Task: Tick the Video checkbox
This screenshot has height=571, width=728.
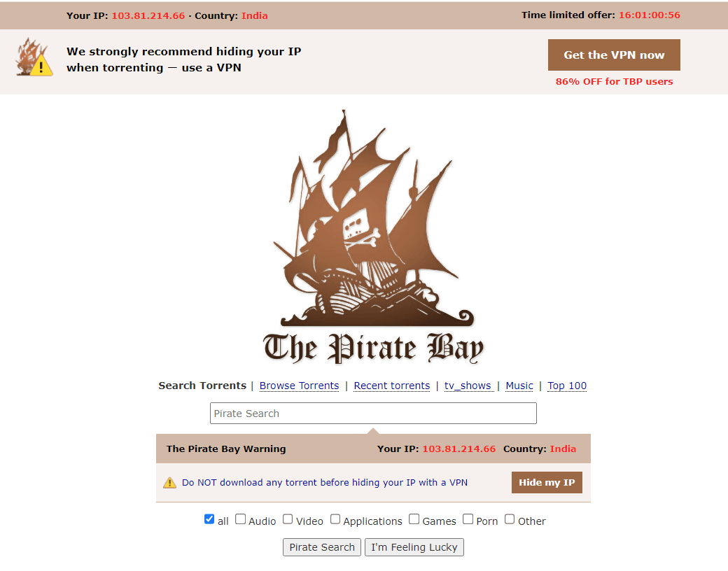Action: (x=288, y=519)
